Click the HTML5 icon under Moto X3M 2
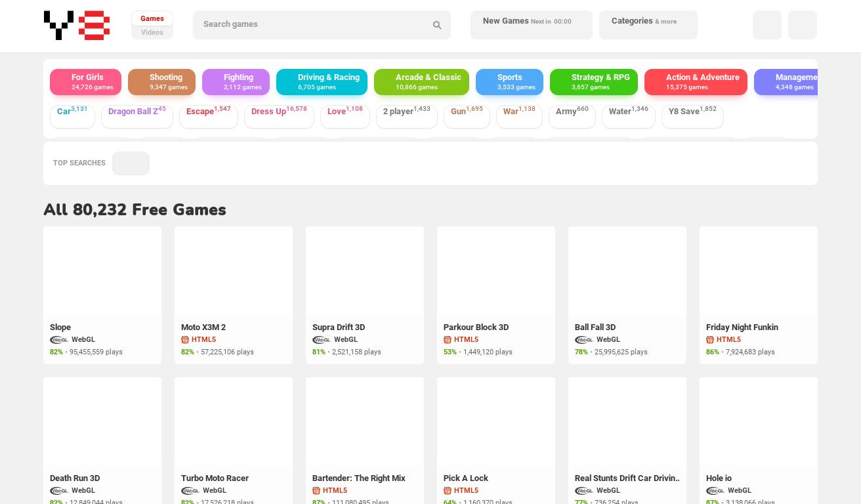The height and width of the screenshot is (504, 861). pyautogui.click(x=185, y=340)
